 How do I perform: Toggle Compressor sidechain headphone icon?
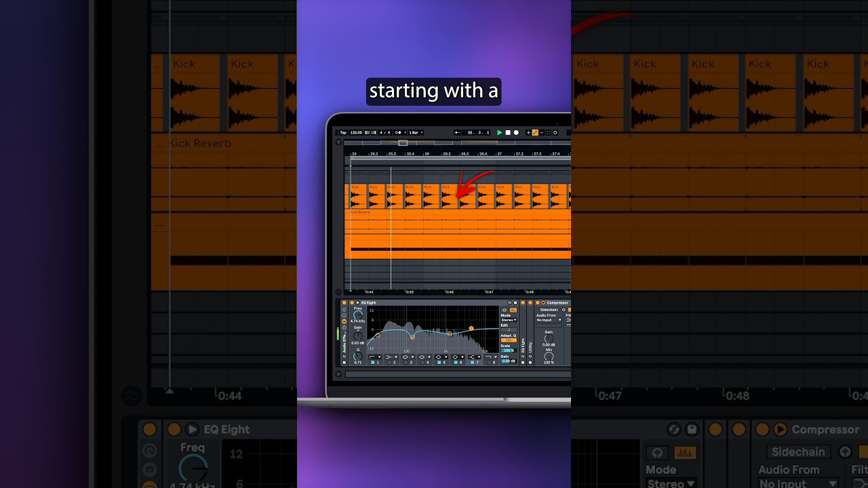[x=564, y=310]
